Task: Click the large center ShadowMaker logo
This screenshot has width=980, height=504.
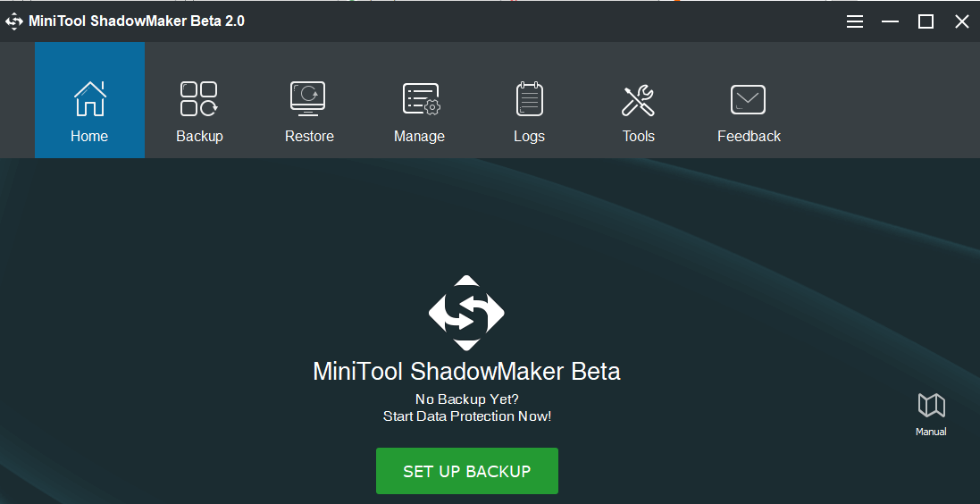Action: point(466,313)
